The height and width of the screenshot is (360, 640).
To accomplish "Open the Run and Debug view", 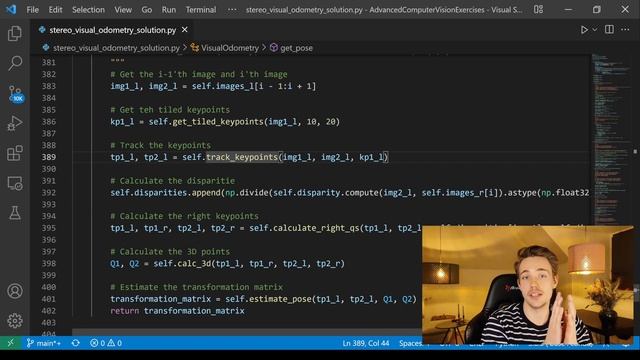I will pyautogui.click(x=15, y=123).
